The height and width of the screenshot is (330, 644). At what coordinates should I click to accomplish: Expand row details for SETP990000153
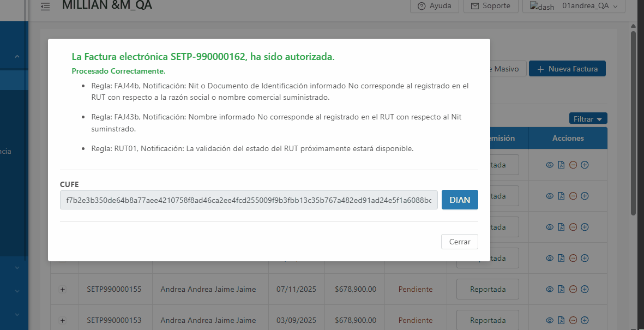(x=62, y=321)
